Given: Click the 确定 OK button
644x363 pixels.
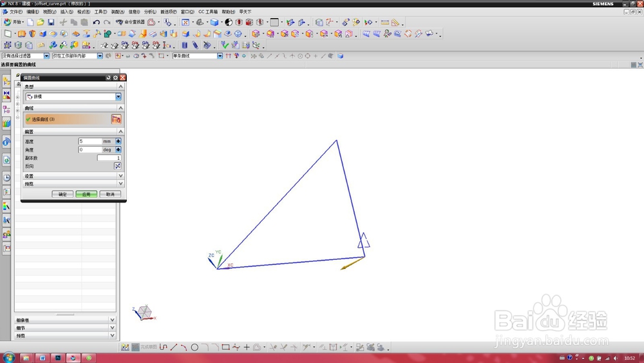Looking at the screenshot, I should coord(62,194).
